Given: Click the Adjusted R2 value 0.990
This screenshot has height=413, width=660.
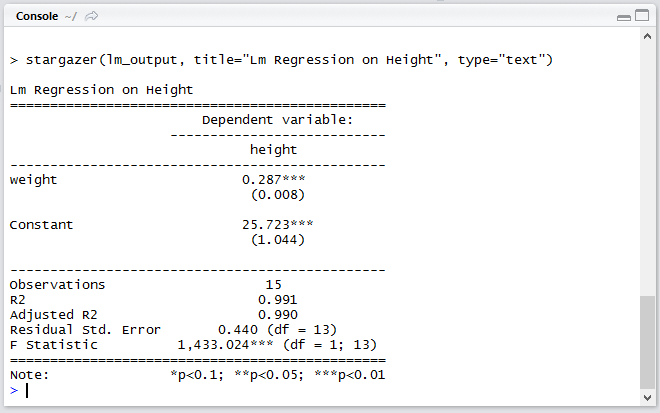Looking at the screenshot, I should click(x=277, y=314).
